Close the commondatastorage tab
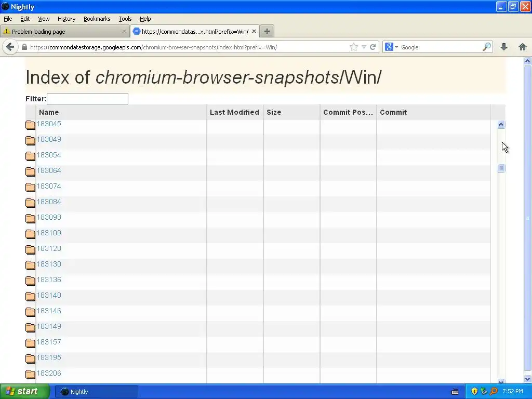 pyautogui.click(x=254, y=31)
